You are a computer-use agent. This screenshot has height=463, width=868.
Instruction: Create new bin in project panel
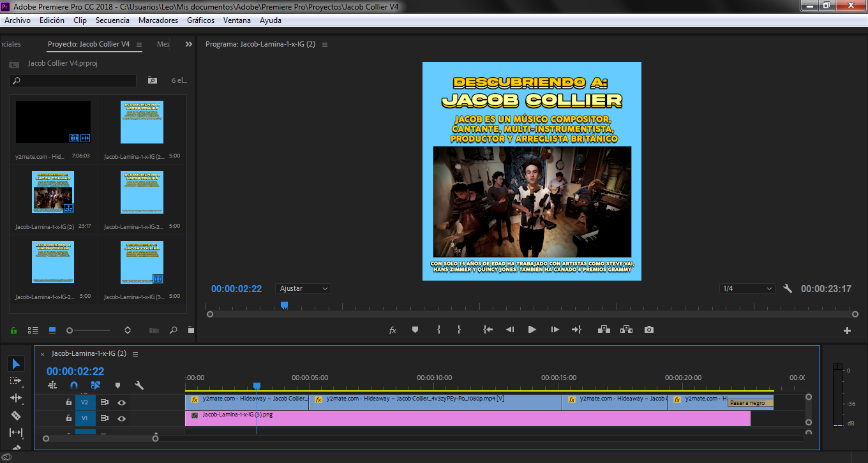click(191, 330)
